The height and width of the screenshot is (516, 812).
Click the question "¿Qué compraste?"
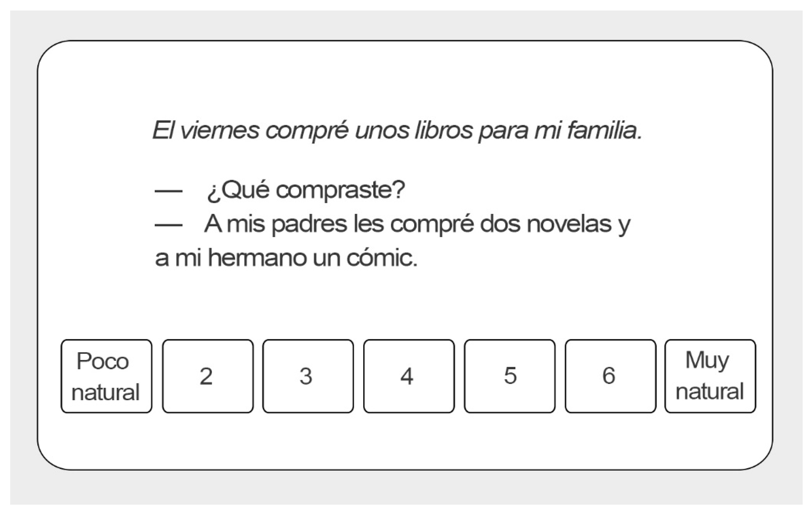[x=306, y=190]
